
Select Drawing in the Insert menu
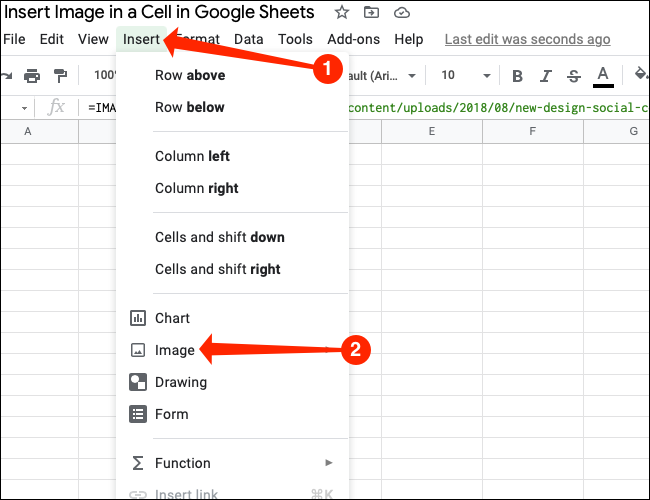(x=180, y=382)
